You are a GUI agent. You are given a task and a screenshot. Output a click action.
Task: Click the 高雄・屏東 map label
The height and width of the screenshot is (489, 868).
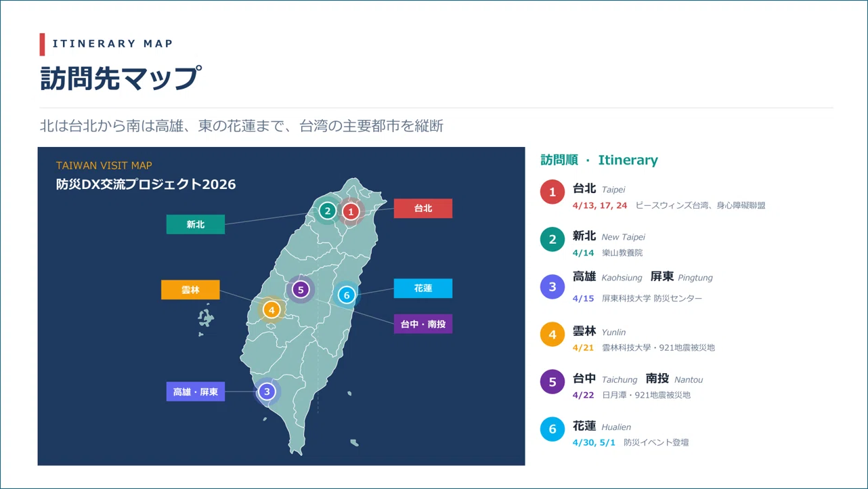196,391
